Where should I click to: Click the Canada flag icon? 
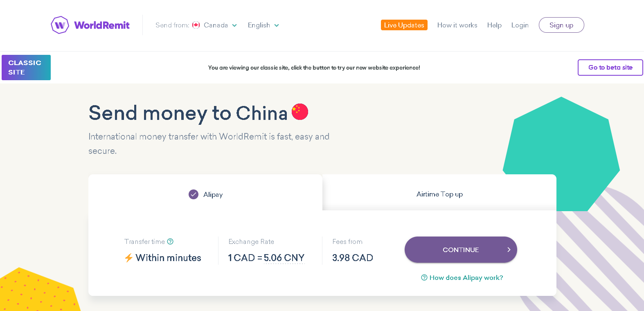pyautogui.click(x=196, y=25)
